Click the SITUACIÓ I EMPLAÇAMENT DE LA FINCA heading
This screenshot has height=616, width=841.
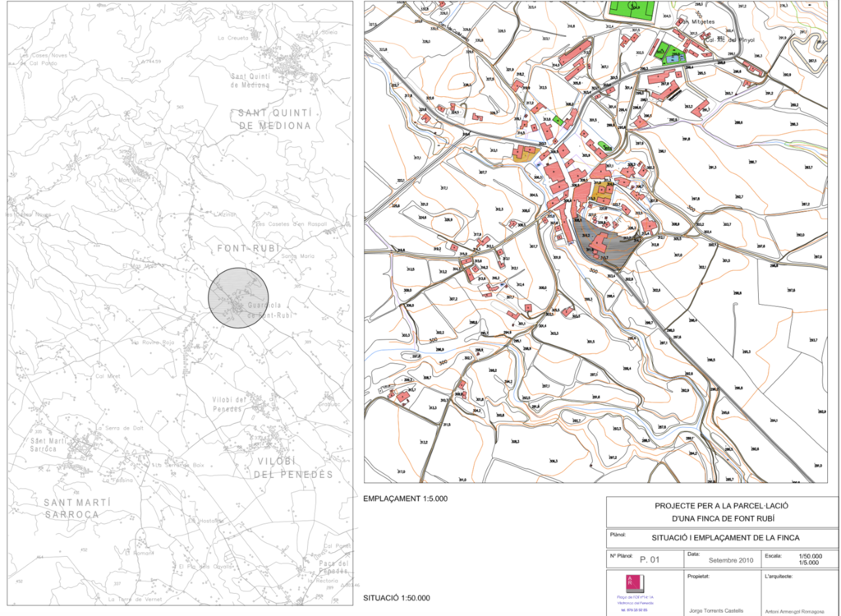click(x=723, y=538)
